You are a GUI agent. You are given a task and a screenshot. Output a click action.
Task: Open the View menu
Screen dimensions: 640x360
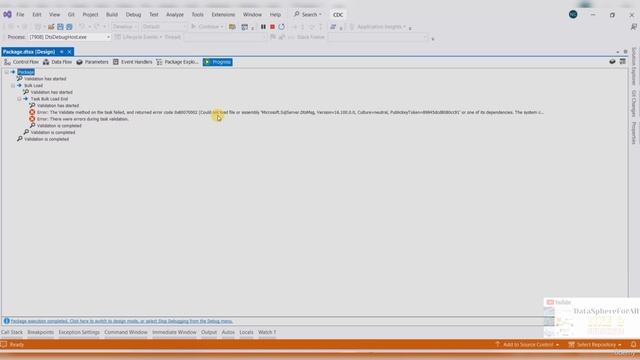54,14
